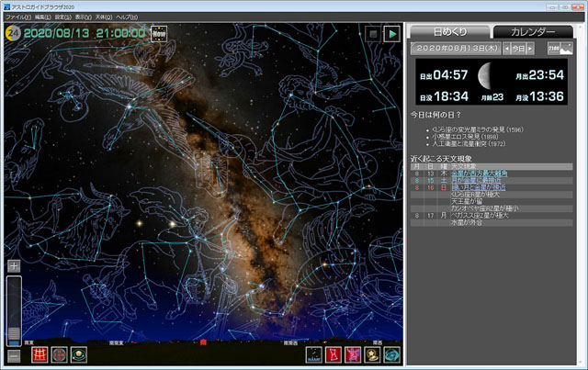Zoom in with the plus button
The height and width of the screenshot is (370, 588).
pyautogui.click(x=14, y=266)
